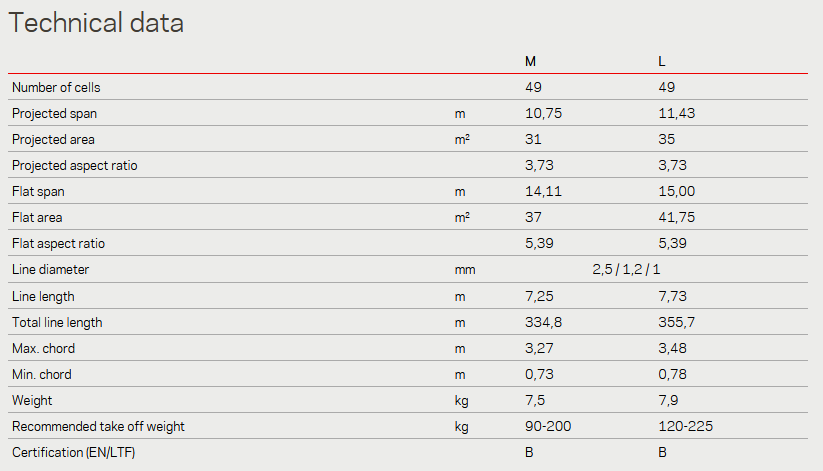
Task: Click the Weight value 7,5
Action: coord(535,400)
